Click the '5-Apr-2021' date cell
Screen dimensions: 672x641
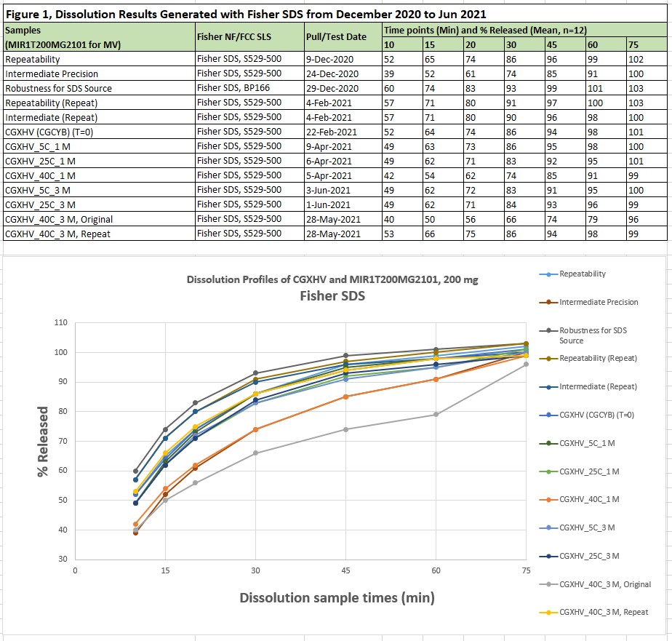[343, 176]
